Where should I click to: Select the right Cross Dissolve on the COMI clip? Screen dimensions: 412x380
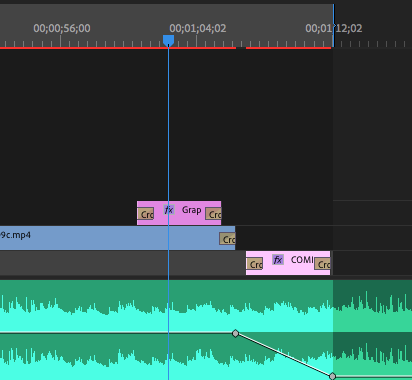322,264
